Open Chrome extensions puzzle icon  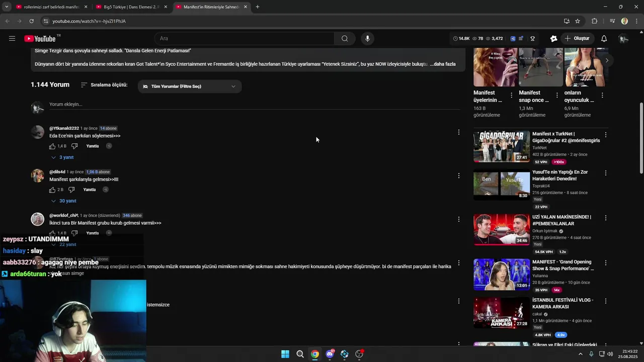pos(595,21)
